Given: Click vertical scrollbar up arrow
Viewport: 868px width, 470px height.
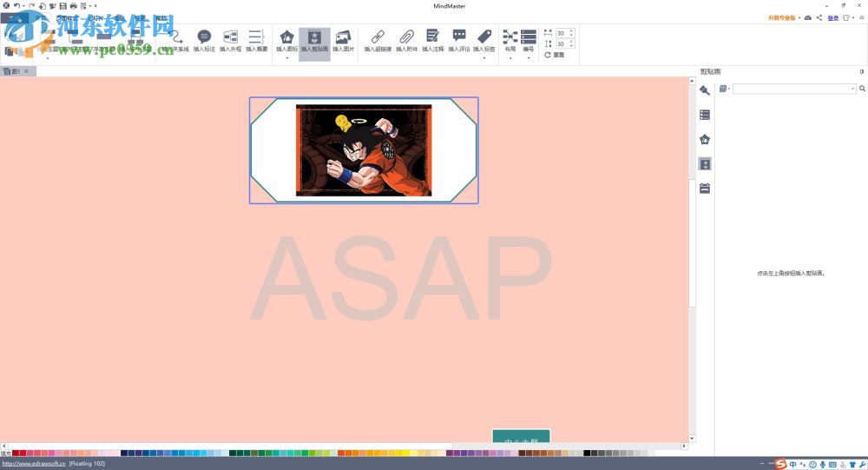Looking at the screenshot, I should click(x=692, y=81).
